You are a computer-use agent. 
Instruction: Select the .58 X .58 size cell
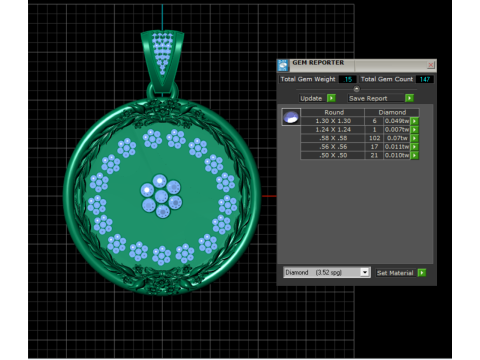[x=333, y=138]
